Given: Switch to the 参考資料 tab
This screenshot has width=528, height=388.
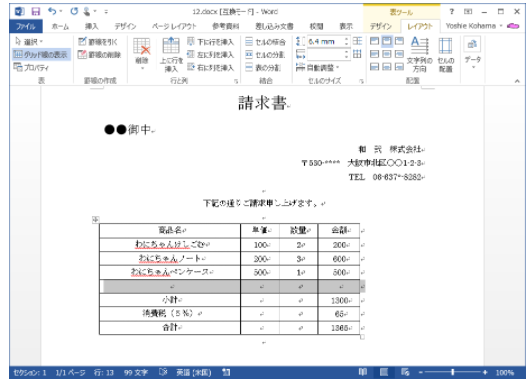Looking at the screenshot, I should [225, 26].
